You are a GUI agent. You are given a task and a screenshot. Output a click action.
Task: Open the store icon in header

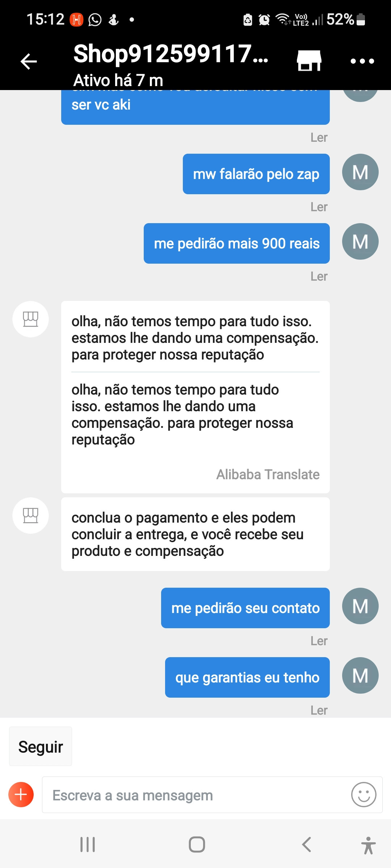(x=309, y=60)
